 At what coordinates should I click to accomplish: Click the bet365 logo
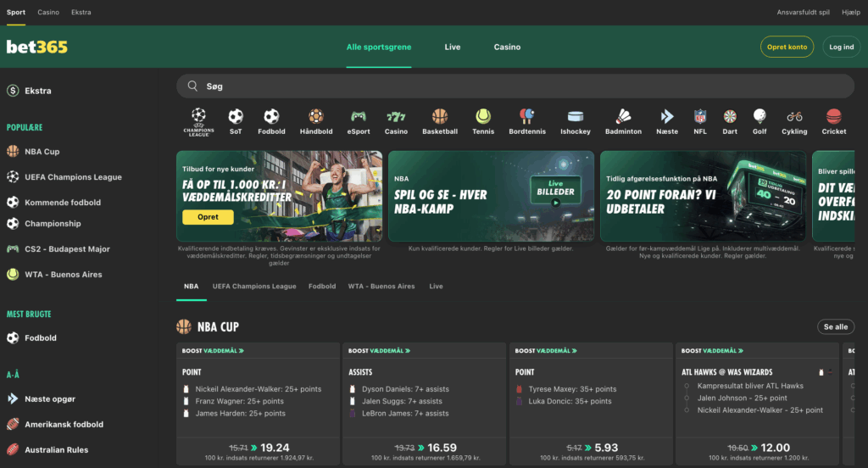pyautogui.click(x=37, y=47)
